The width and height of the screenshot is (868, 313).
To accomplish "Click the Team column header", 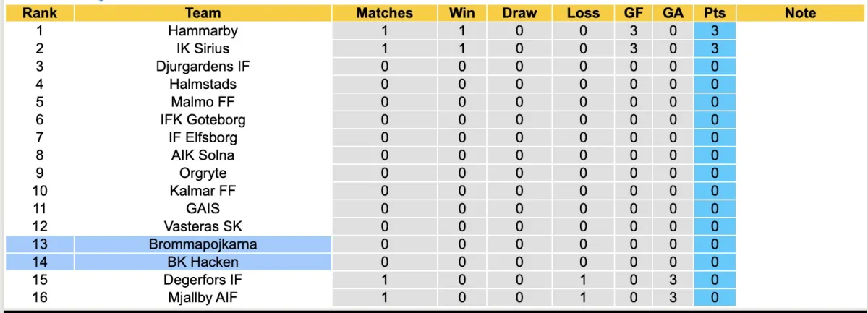I will pyautogui.click(x=203, y=13).
